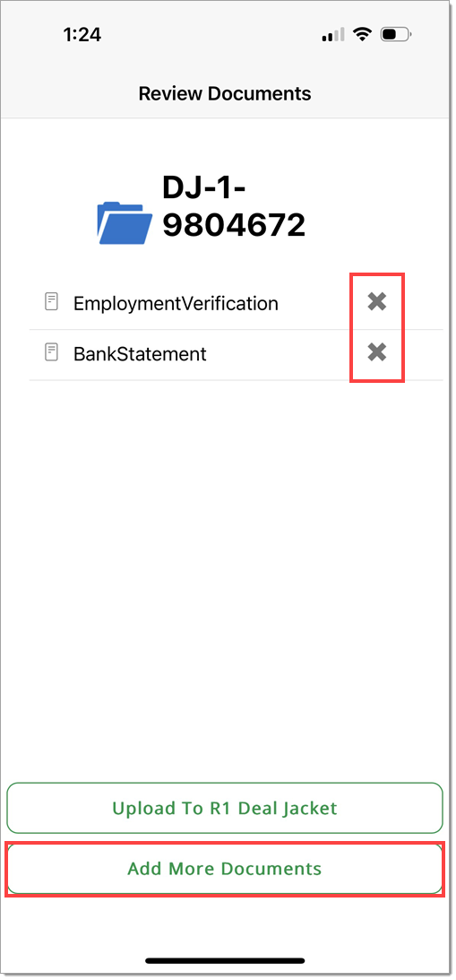
Task: Click the blue deal jacket folder icon
Action: tap(125, 222)
